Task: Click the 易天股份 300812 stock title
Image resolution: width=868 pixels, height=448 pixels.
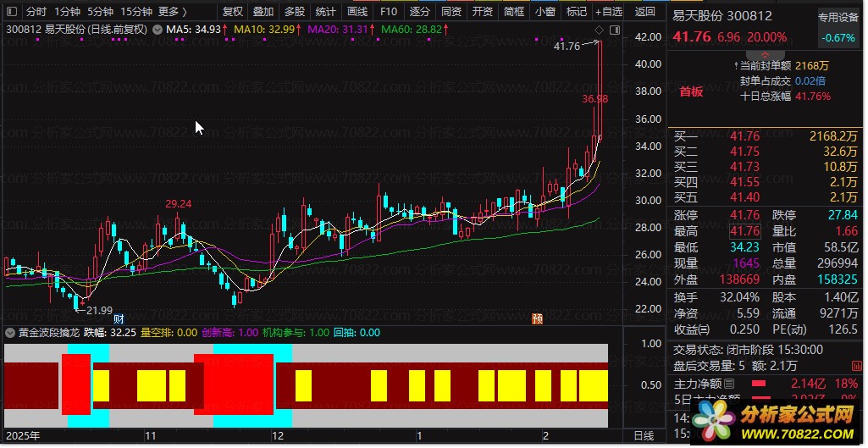Action: 721,16
